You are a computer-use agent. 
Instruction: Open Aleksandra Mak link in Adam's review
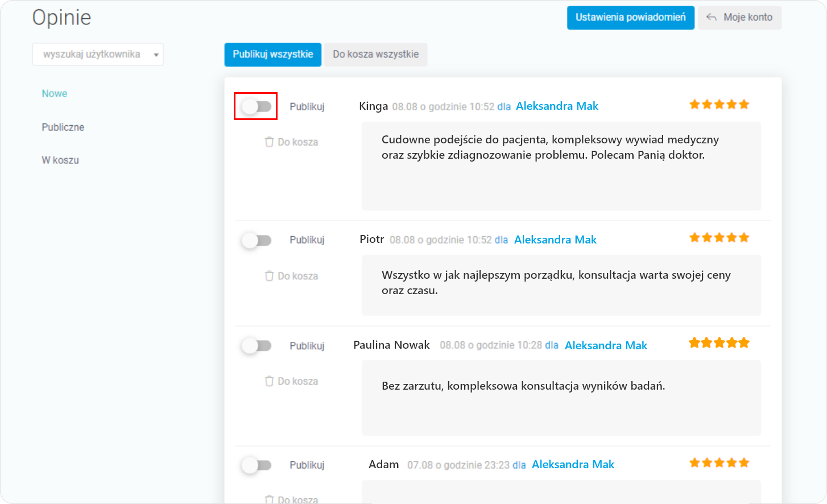573,465
